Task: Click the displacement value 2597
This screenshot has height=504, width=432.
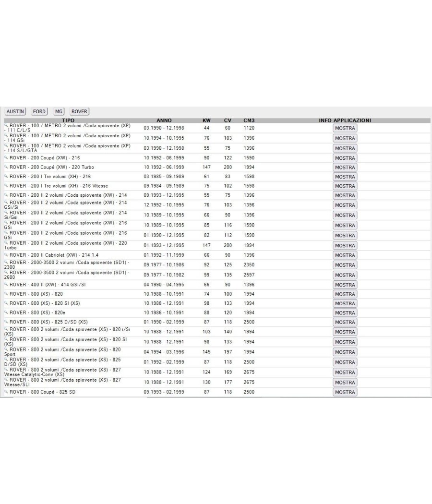Action: tap(249, 275)
